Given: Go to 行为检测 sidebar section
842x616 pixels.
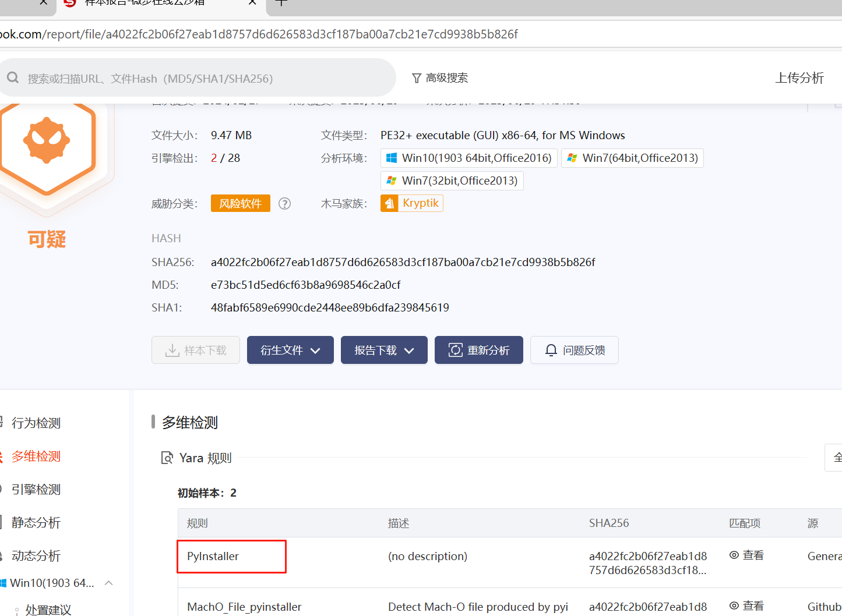Looking at the screenshot, I should point(36,423).
